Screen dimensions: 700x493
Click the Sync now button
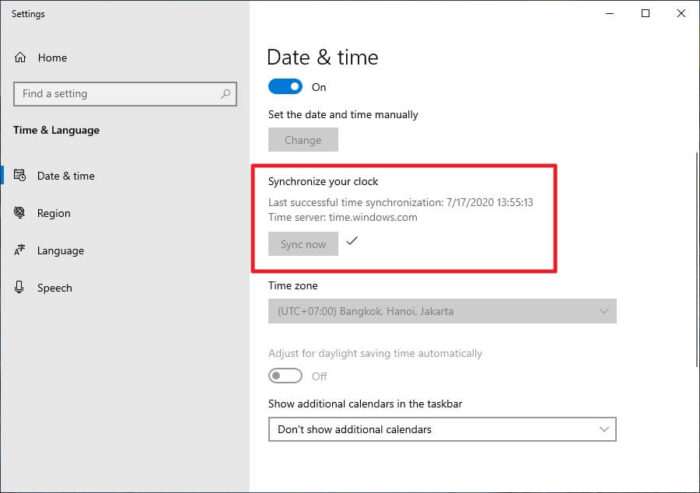(303, 244)
